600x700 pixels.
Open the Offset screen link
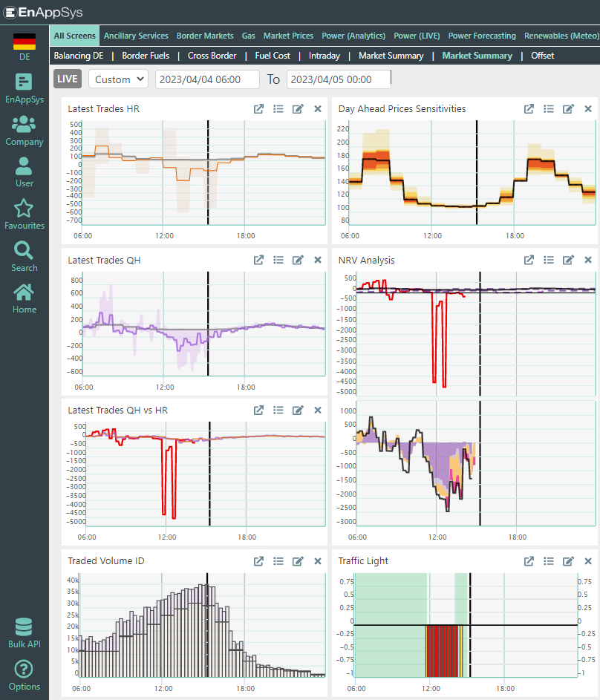542,56
